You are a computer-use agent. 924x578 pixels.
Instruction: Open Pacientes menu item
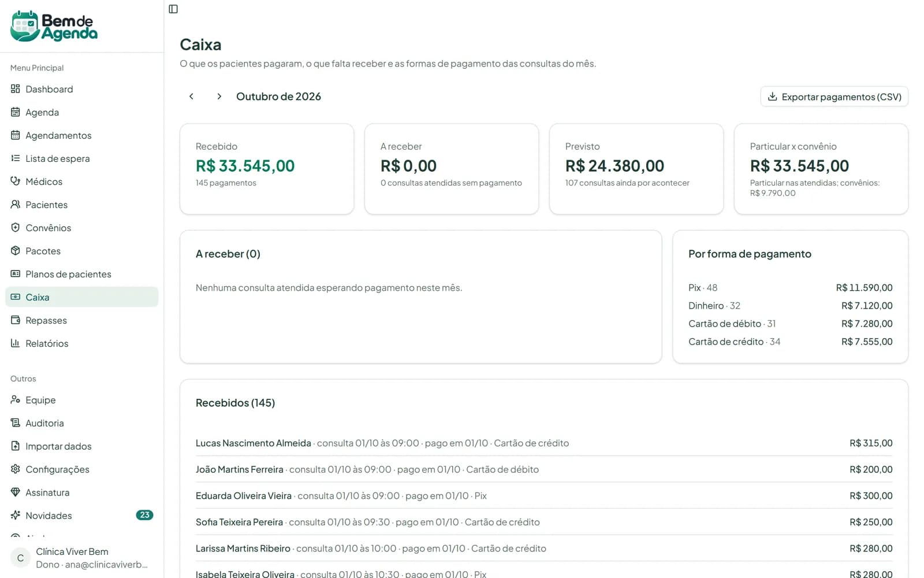point(81,205)
